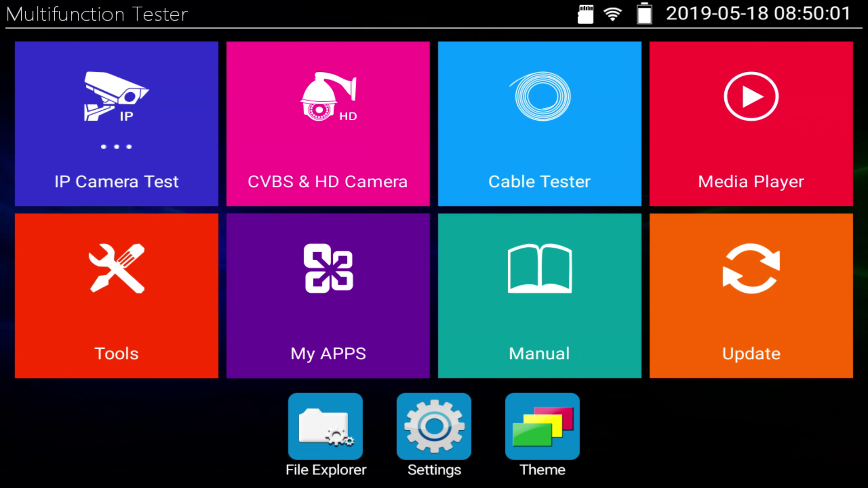
Task: Click the Cable Tester label text
Action: pos(539,182)
